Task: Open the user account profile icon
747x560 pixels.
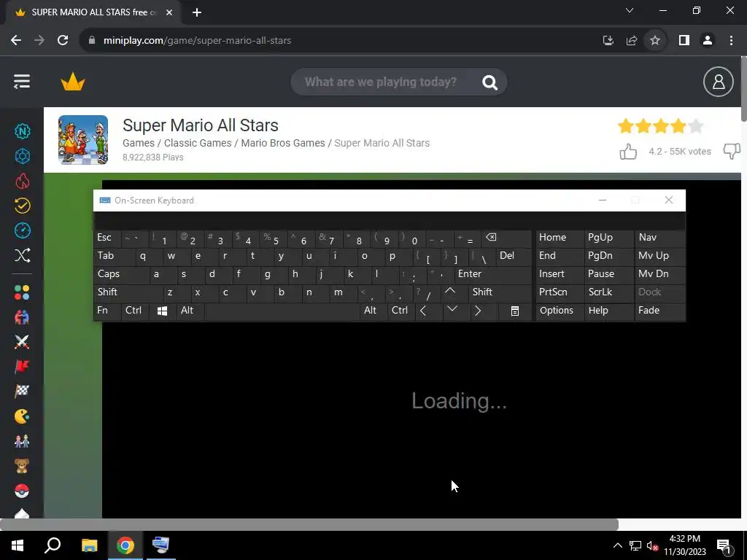Action: pos(718,82)
